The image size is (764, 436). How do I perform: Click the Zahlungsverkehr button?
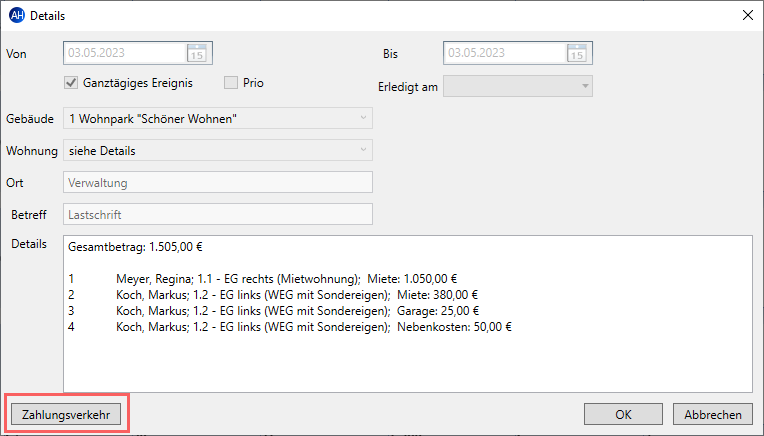click(66, 415)
